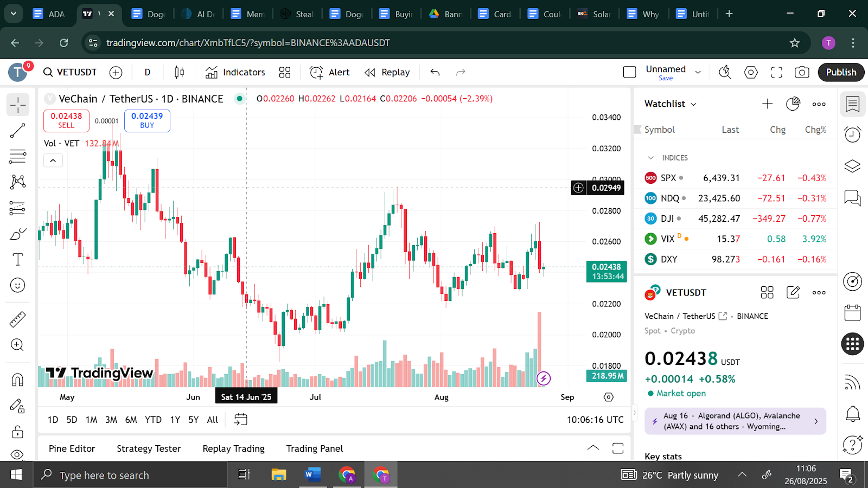Open the layout setup square icon
868x488 pixels.
click(x=630, y=72)
